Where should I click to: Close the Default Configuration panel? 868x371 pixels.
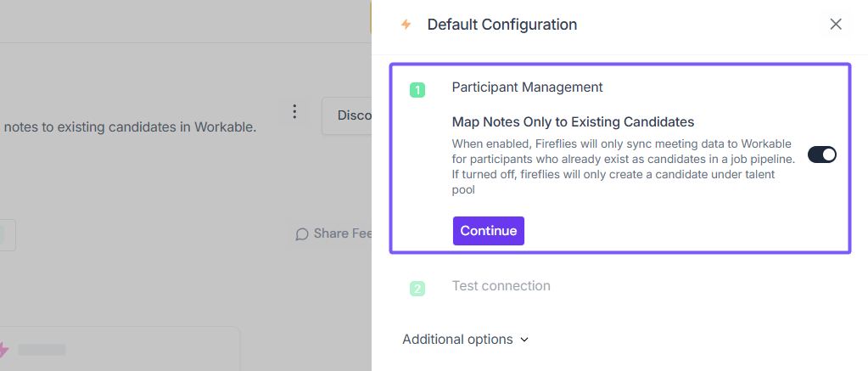click(x=836, y=24)
